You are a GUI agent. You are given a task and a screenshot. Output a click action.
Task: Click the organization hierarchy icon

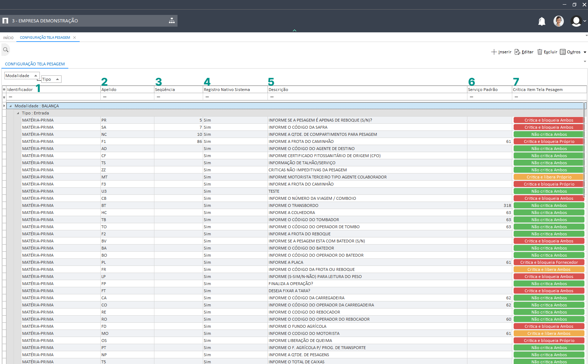point(172,21)
